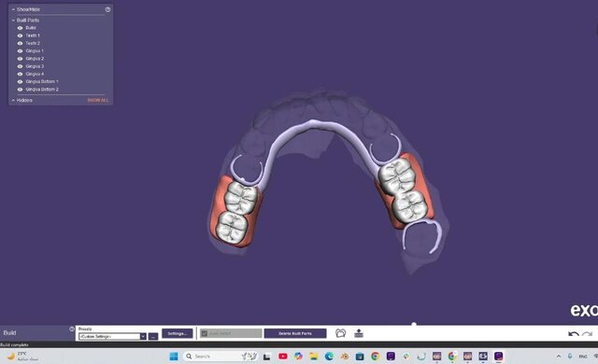Image resolution: width=598 pixels, height=364 pixels.
Task: Hide the Gingiva 3 part
Action: (20, 66)
